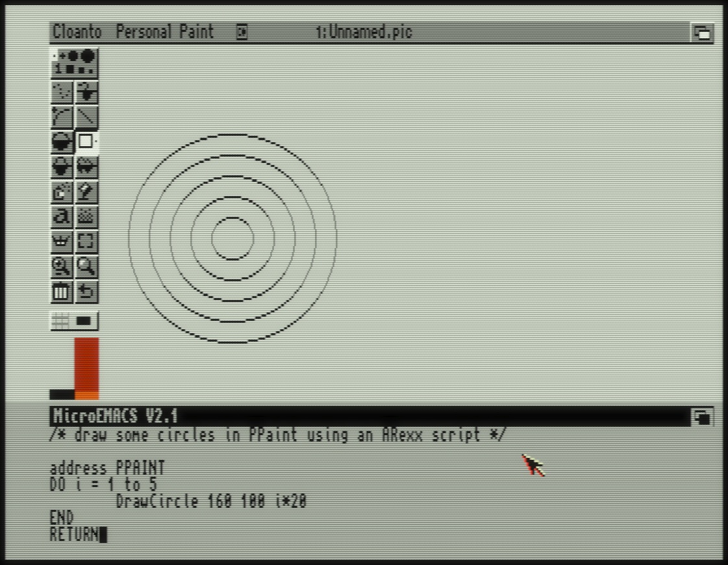Viewport: 728px width, 565px height.
Task: Click the tool icon left of the dashed-rectangle tool
Action: [x=62, y=242]
